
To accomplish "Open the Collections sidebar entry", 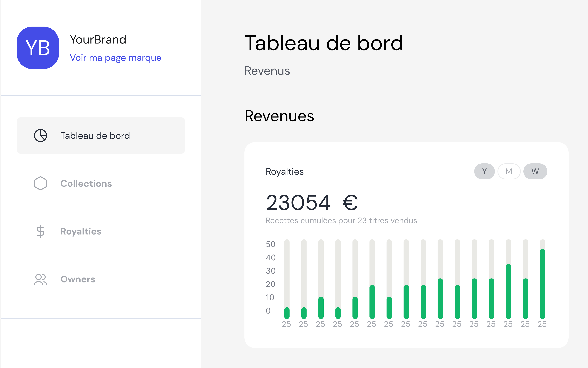I will (86, 184).
